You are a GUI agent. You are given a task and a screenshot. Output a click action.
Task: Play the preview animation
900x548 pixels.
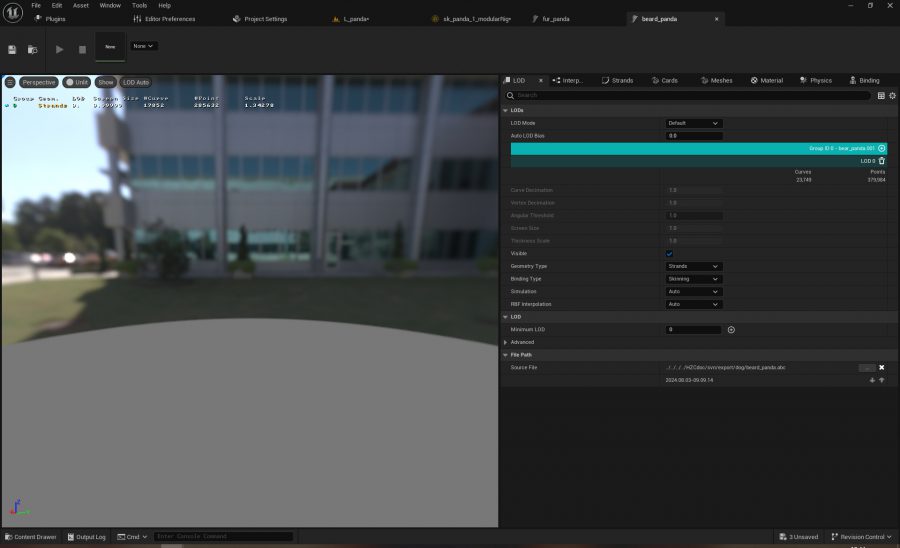coord(59,49)
